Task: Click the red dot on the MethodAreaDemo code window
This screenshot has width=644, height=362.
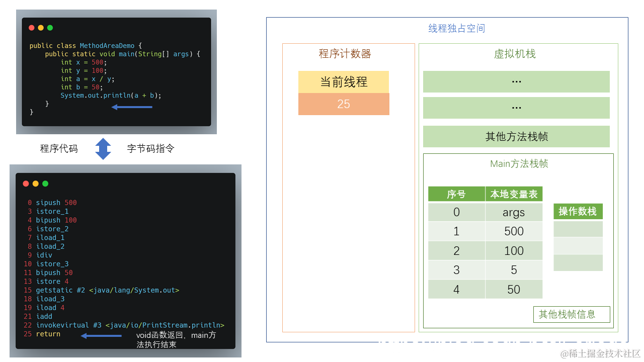Action: coord(31,28)
